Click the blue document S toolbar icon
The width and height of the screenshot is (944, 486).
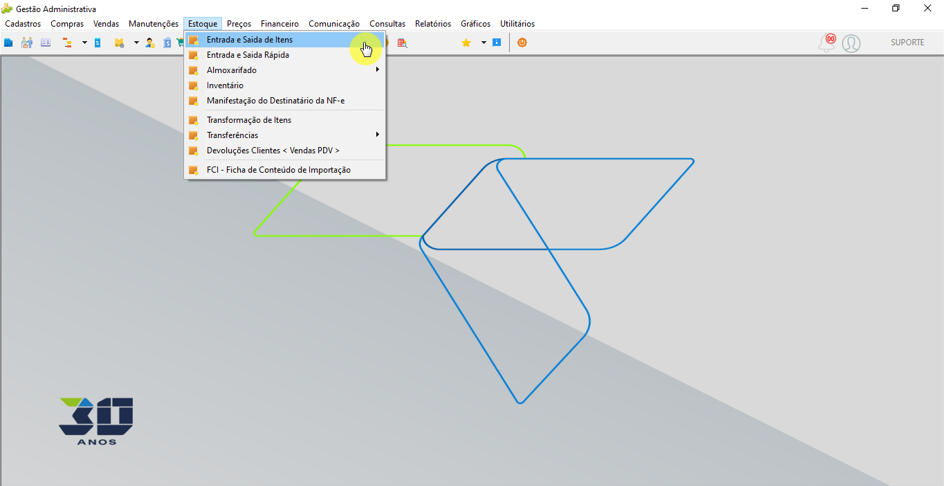coord(98,43)
